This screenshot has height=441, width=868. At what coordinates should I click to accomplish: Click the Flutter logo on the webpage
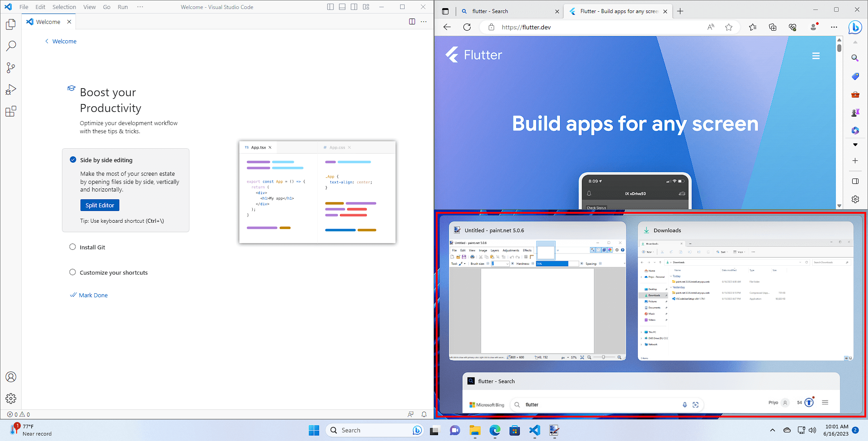474,55
